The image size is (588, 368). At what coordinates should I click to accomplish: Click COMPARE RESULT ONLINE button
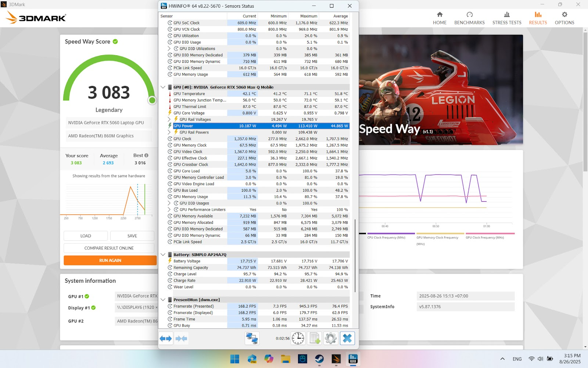tap(109, 248)
